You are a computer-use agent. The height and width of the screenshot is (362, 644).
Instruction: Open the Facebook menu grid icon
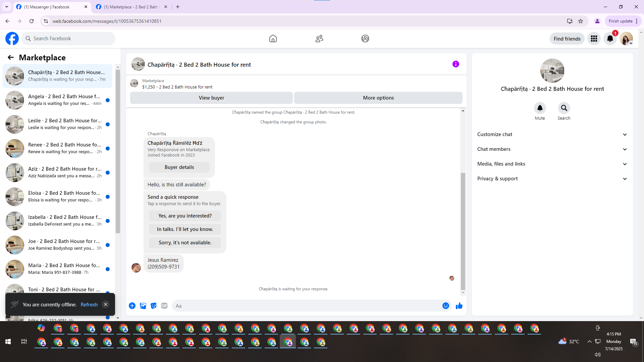click(594, 39)
